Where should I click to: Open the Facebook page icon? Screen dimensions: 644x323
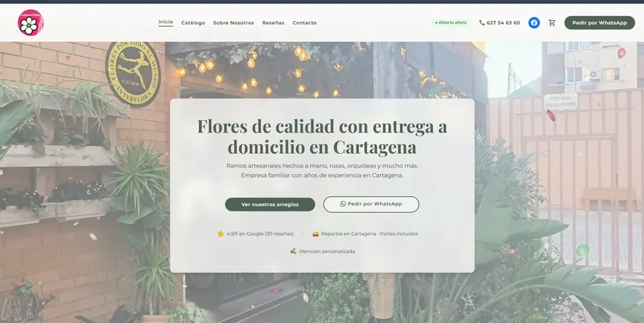[x=534, y=23]
